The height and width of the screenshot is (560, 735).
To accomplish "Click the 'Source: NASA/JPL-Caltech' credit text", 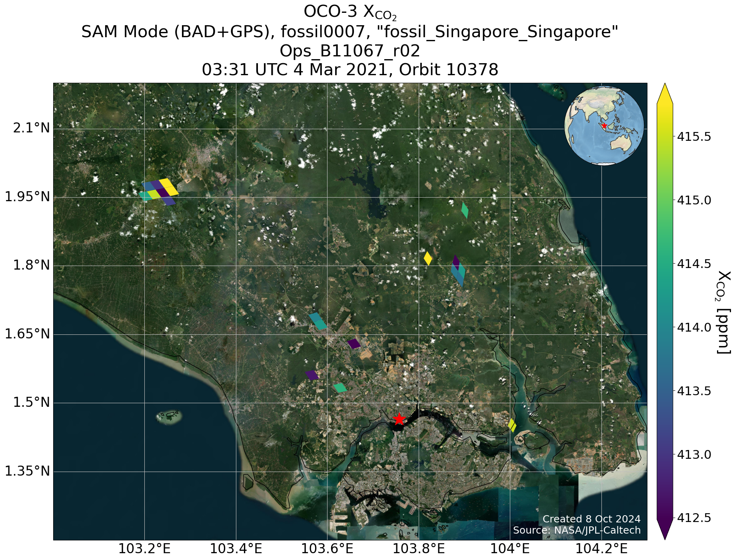I will (577, 530).
